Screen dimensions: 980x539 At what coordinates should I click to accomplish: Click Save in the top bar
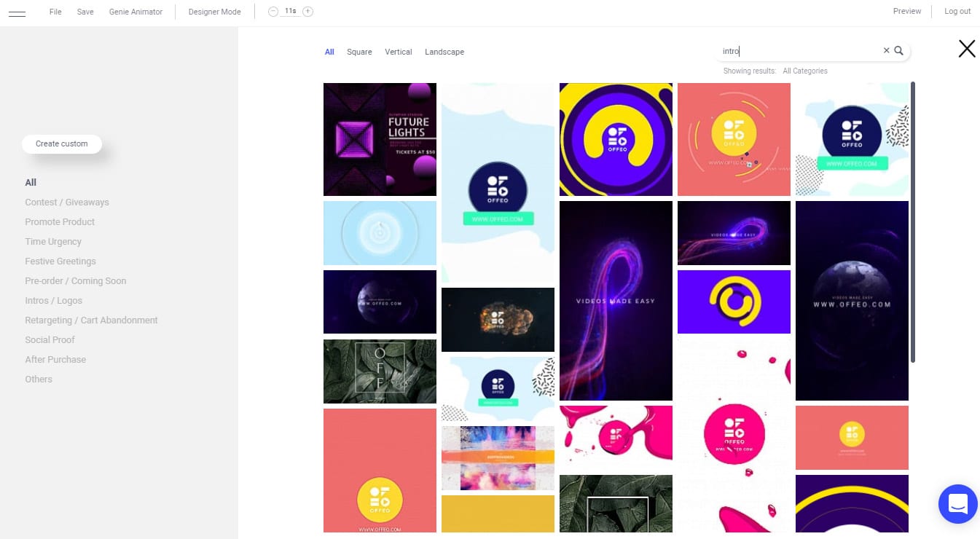click(x=85, y=12)
